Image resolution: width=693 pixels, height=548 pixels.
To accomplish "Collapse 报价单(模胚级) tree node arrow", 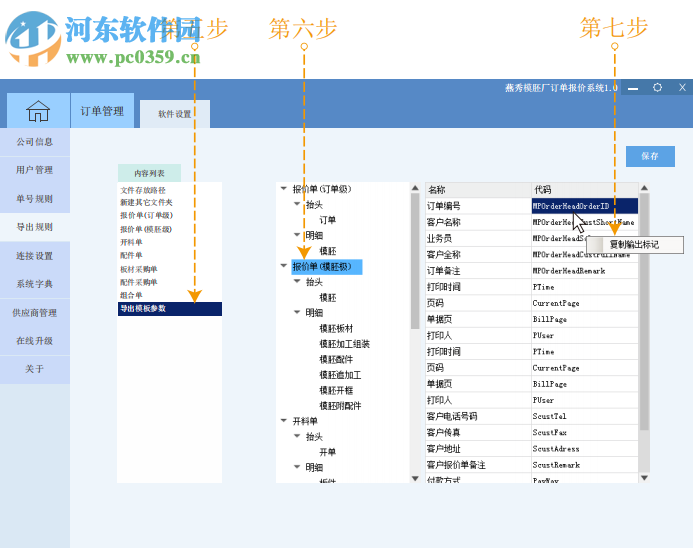I will click(284, 266).
